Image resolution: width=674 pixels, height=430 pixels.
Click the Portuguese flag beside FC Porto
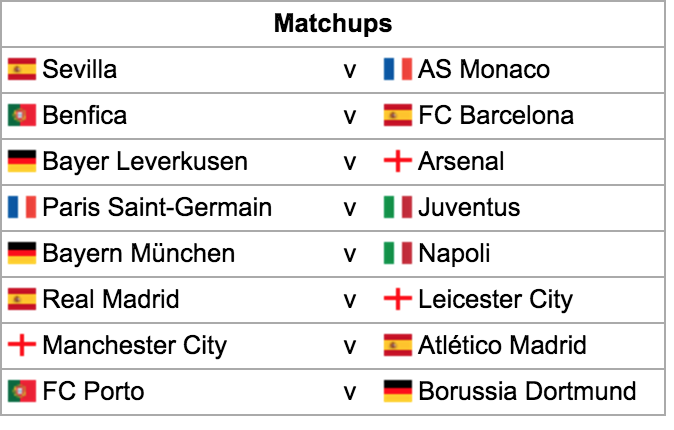22,392
